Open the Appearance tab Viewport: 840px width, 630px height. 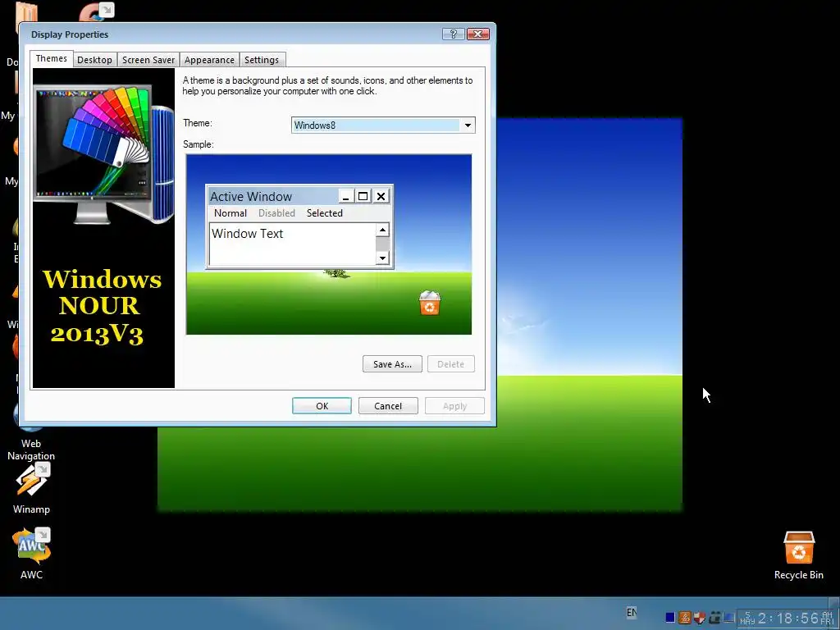coord(209,60)
